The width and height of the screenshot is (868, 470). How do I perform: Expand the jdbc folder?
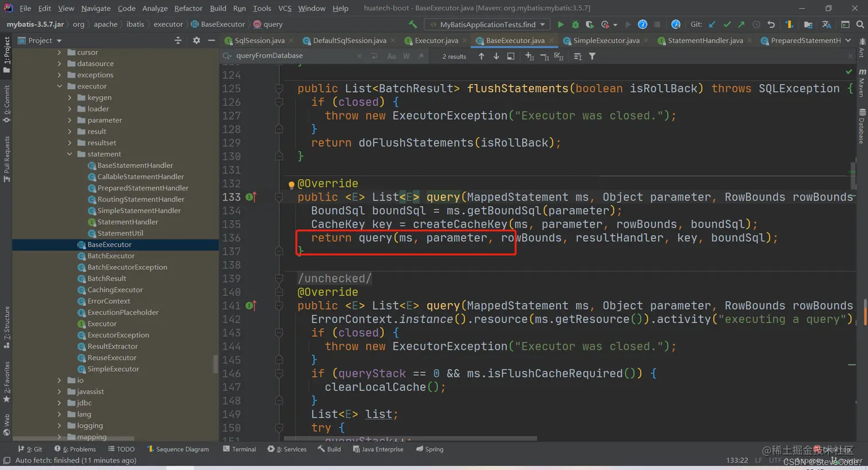60,403
